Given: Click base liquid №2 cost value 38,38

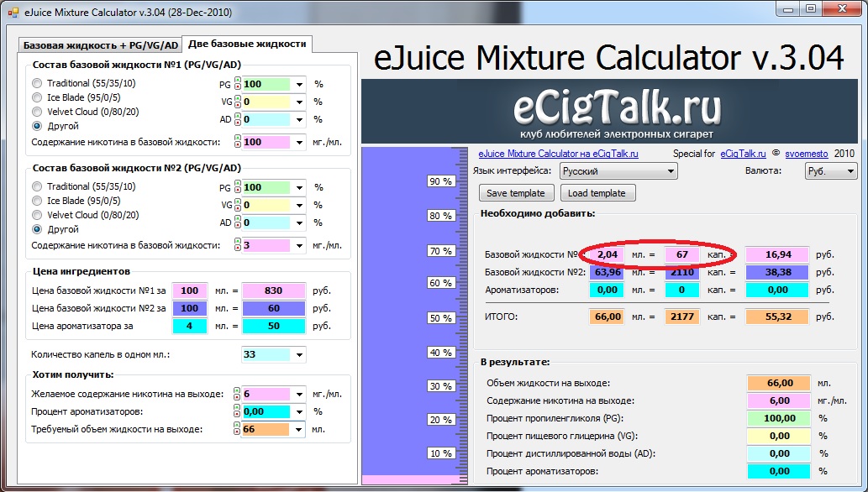Looking at the screenshot, I should [778, 272].
